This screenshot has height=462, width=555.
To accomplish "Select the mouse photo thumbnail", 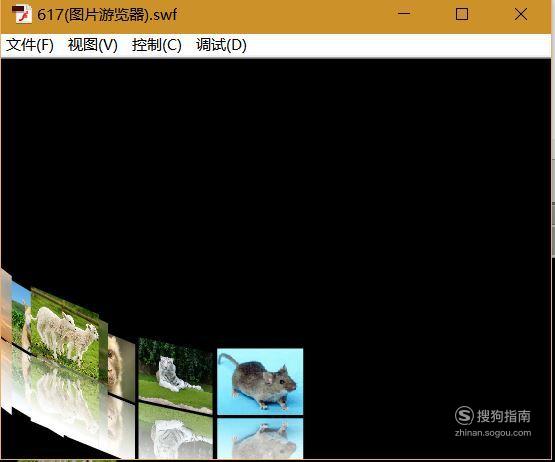I will pyautogui.click(x=260, y=381).
